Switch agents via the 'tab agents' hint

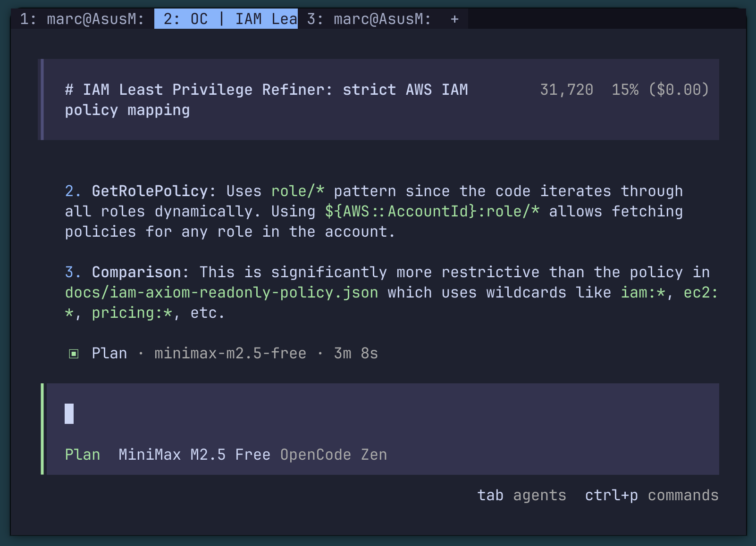point(521,495)
